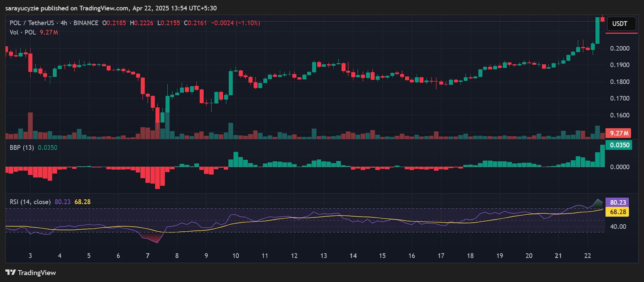Click the red 9.27M volume tag

click(619, 133)
